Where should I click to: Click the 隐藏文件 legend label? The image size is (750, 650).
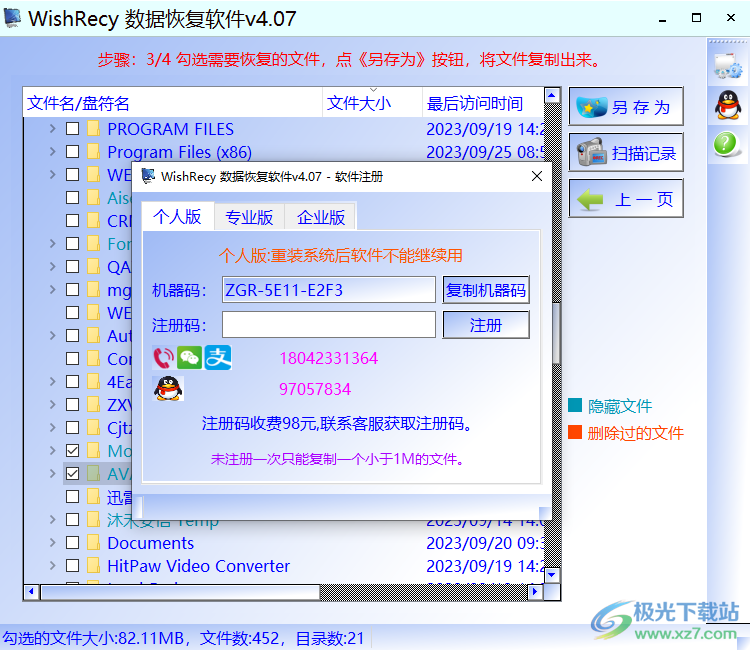tap(619, 406)
